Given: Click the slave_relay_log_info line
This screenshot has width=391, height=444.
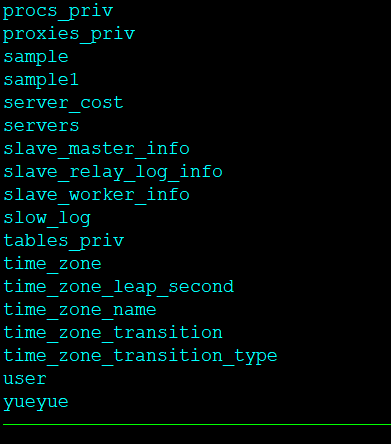Looking at the screenshot, I should click(x=113, y=172).
